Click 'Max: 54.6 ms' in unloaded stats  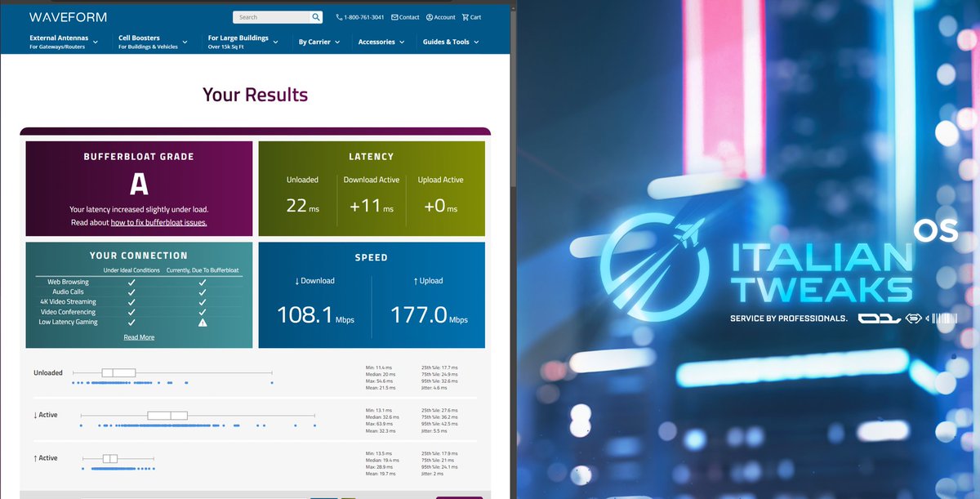tap(380, 381)
